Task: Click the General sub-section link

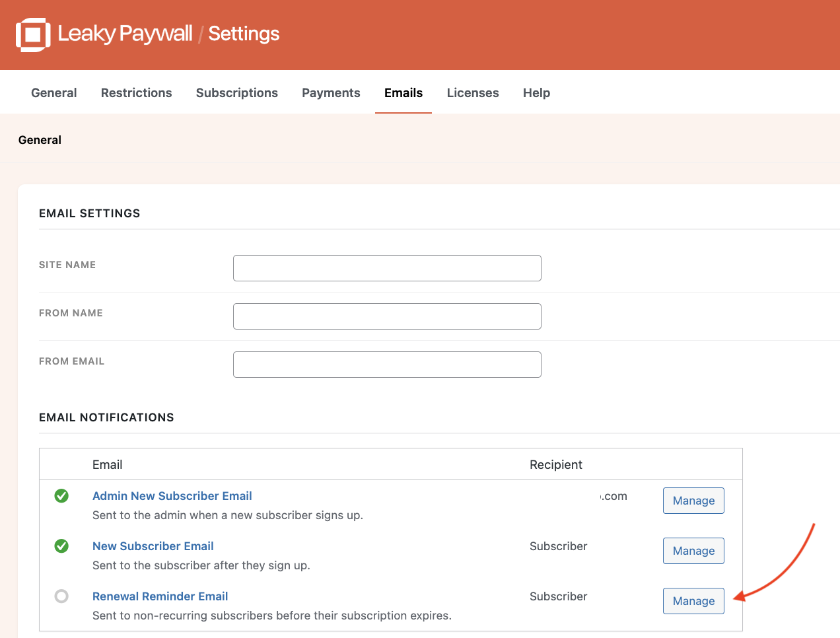Action: pos(40,140)
